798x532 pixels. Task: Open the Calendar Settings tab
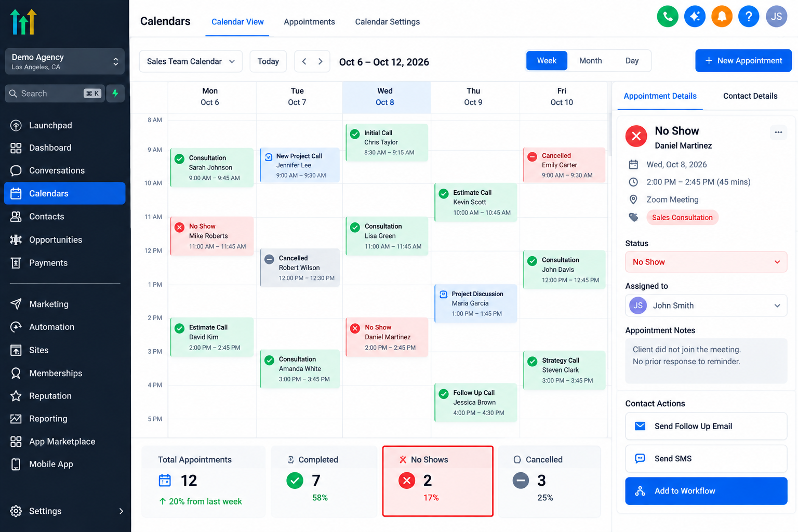pos(388,22)
